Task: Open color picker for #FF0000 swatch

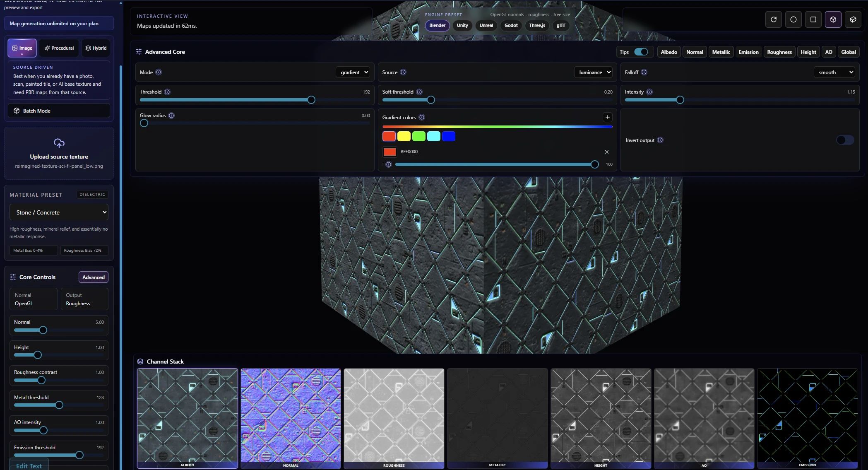Action: pos(390,152)
